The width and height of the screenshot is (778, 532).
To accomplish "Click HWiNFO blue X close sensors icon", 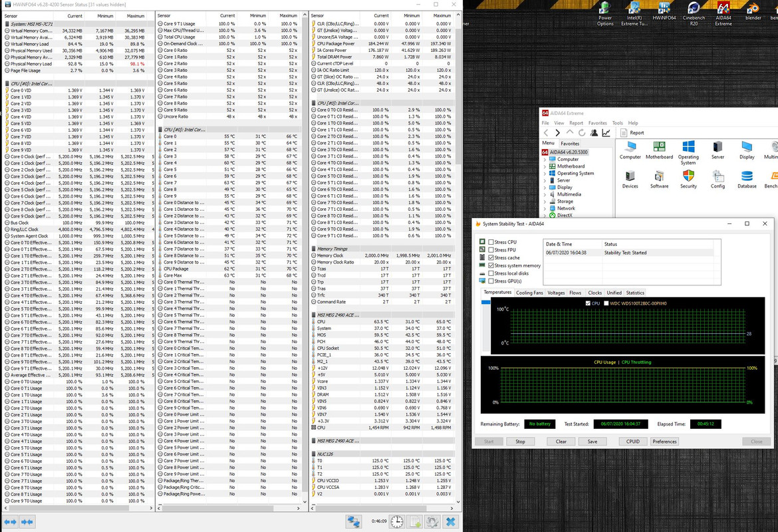I will tap(451, 521).
